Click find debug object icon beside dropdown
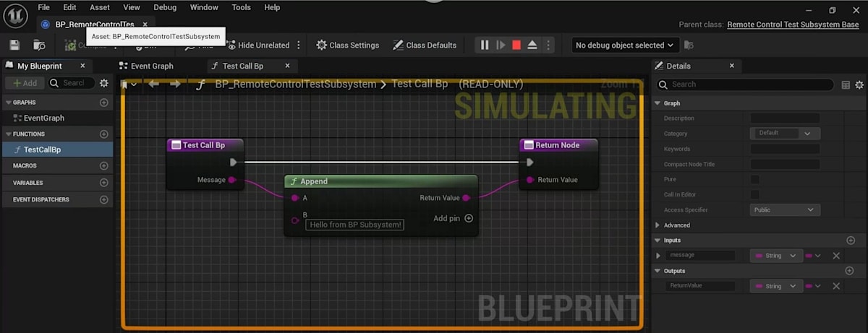Viewport: 868px width, 333px height. [689, 45]
